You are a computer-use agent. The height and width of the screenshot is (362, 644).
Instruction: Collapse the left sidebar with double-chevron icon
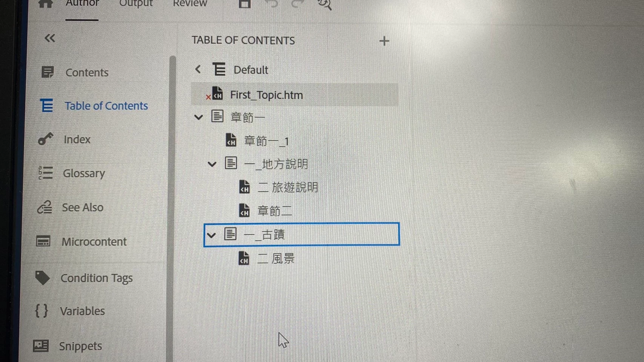[49, 38]
